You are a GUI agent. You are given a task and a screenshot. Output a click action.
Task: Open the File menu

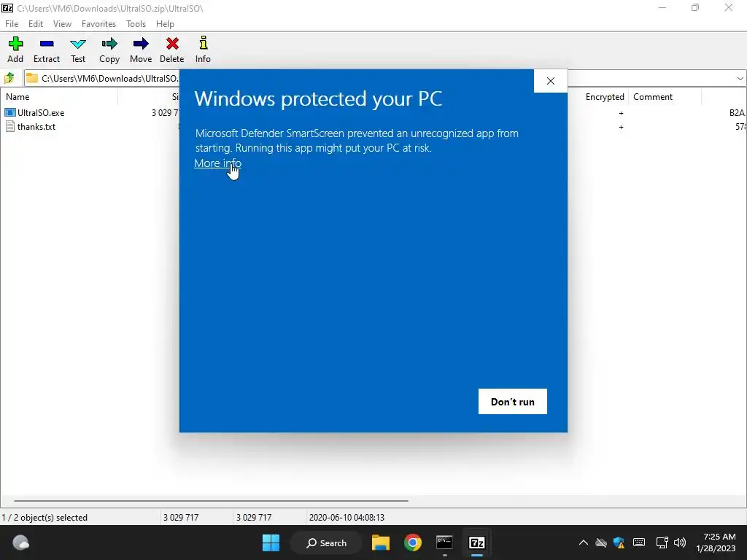12,24
